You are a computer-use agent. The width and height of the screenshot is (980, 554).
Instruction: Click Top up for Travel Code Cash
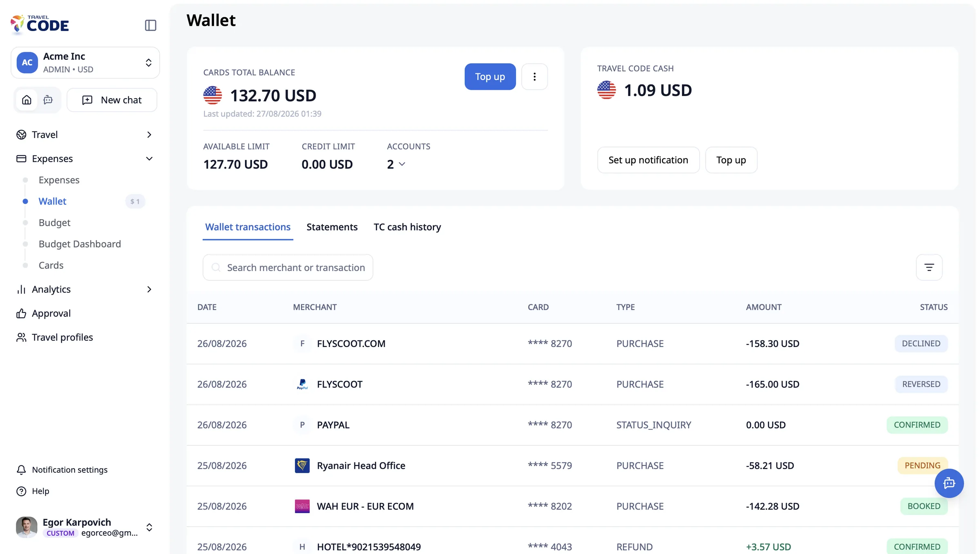click(x=731, y=160)
